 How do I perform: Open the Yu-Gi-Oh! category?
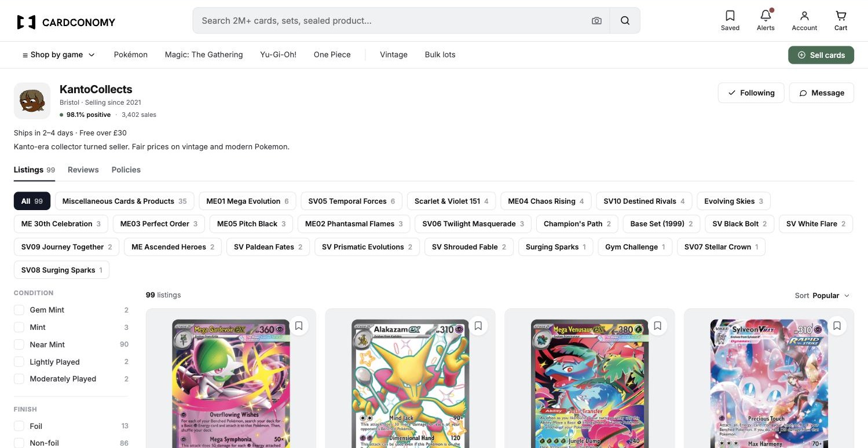[x=278, y=55]
